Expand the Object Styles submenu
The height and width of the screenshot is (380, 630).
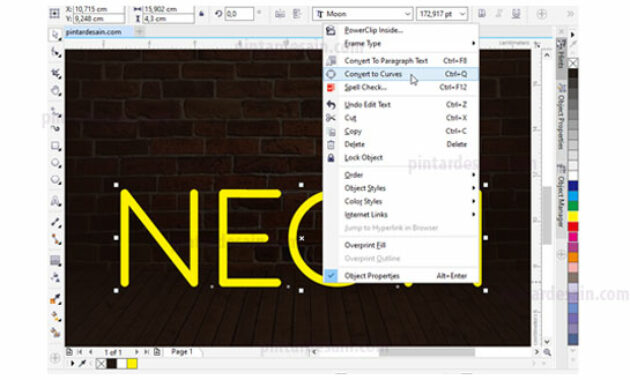tap(401, 188)
